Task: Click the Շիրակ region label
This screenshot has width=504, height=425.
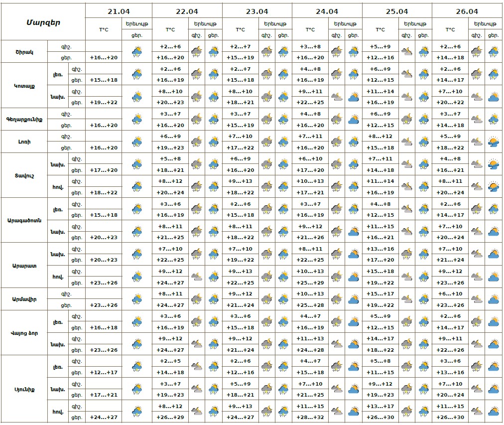Action: click(24, 52)
